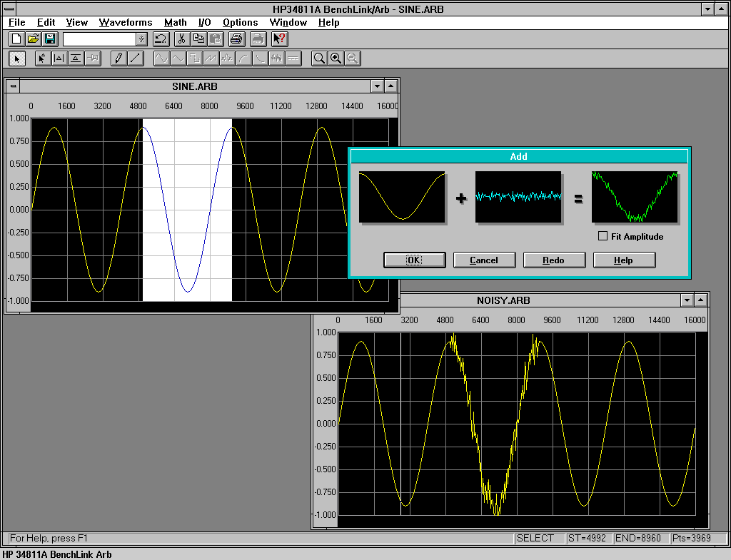The height and width of the screenshot is (560, 731).
Task: Open the SINE.ARB window control menu box
Action: [13, 86]
